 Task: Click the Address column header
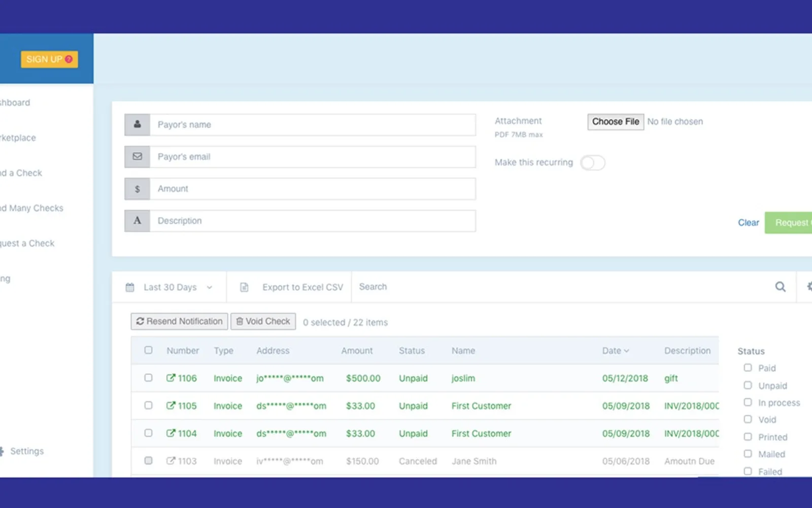point(273,351)
